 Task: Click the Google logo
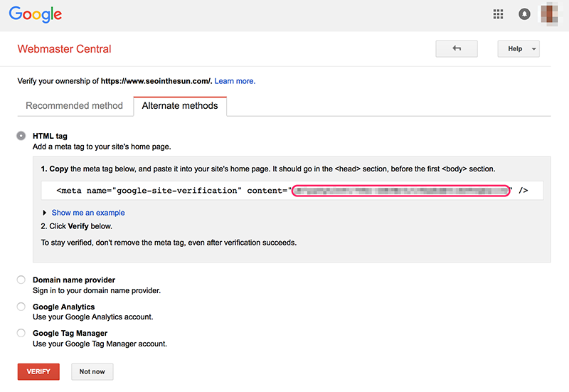coord(35,14)
